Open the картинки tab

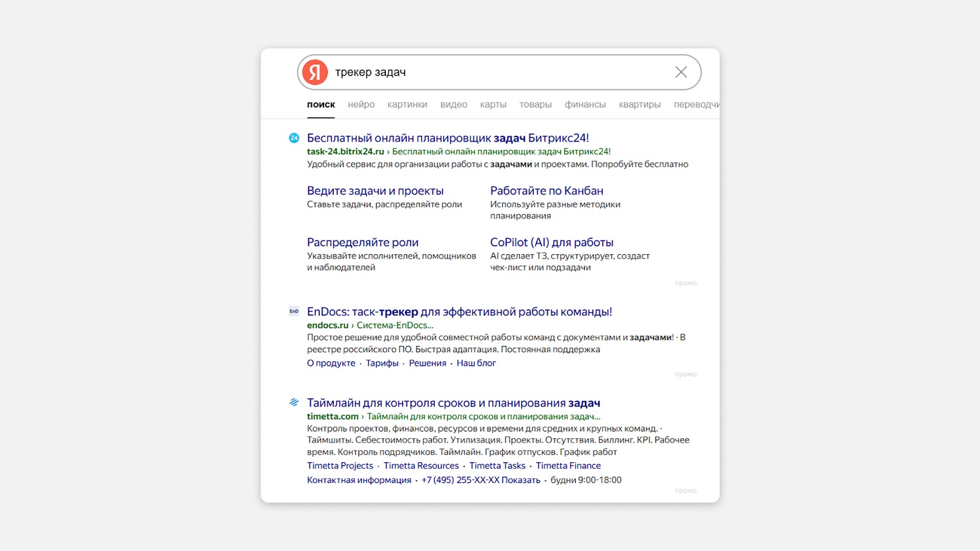(407, 105)
